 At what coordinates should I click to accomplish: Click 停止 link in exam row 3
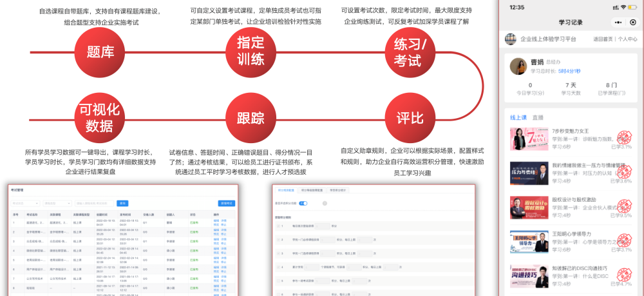(223, 243)
